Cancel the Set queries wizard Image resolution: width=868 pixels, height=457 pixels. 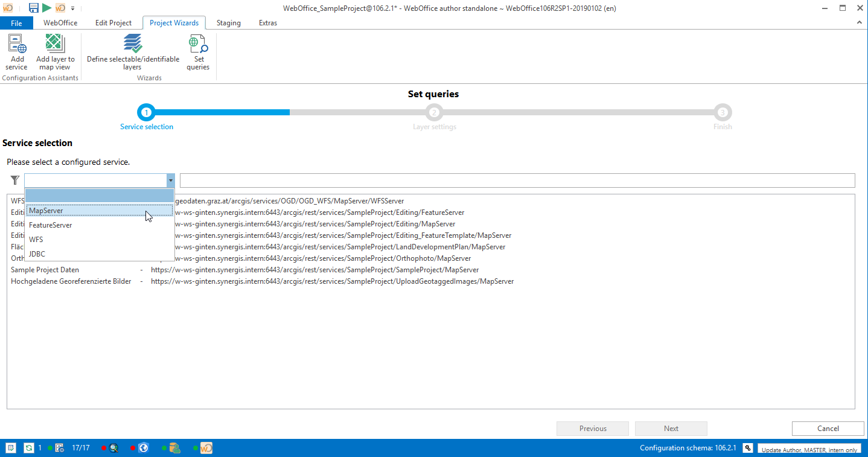coord(828,428)
